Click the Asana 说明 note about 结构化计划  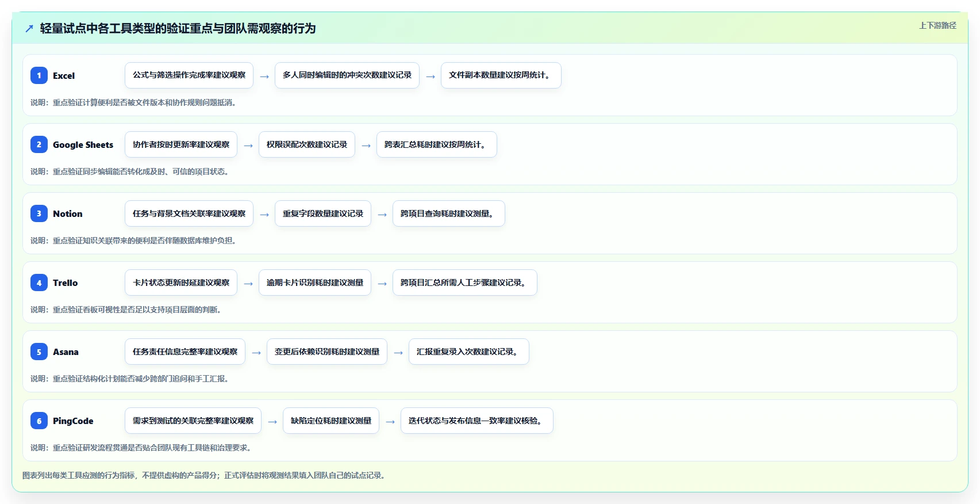(x=129, y=379)
